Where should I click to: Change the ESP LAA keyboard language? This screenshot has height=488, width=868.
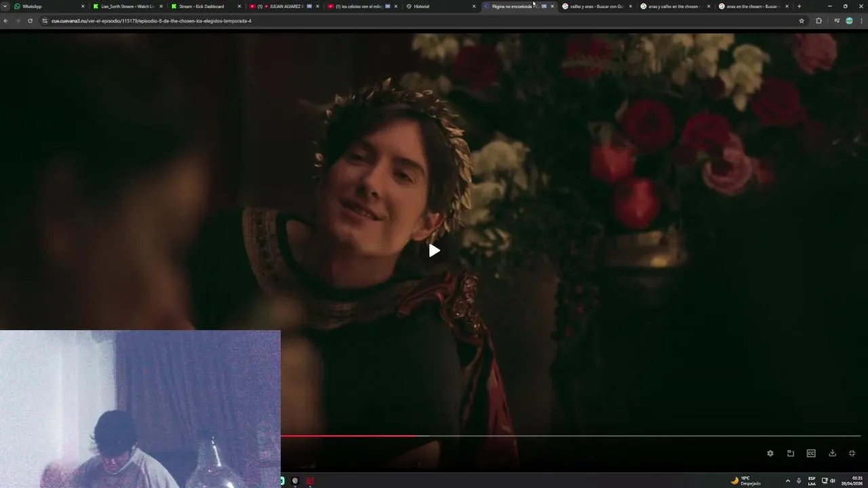click(x=812, y=481)
